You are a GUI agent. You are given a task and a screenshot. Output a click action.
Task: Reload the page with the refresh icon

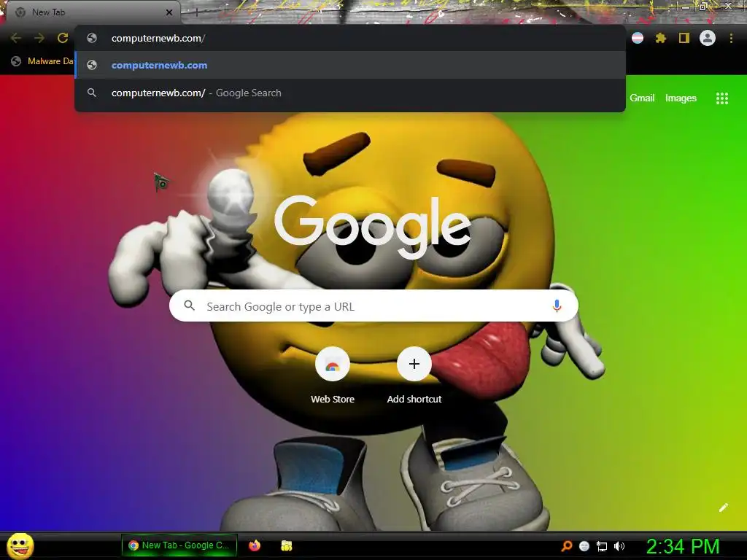tap(63, 38)
